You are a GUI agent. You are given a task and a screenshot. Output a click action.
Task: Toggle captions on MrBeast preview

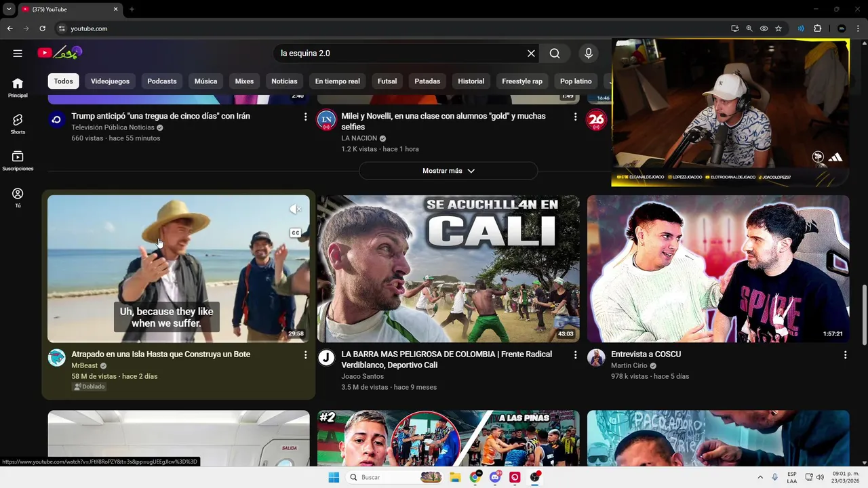click(295, 232)
